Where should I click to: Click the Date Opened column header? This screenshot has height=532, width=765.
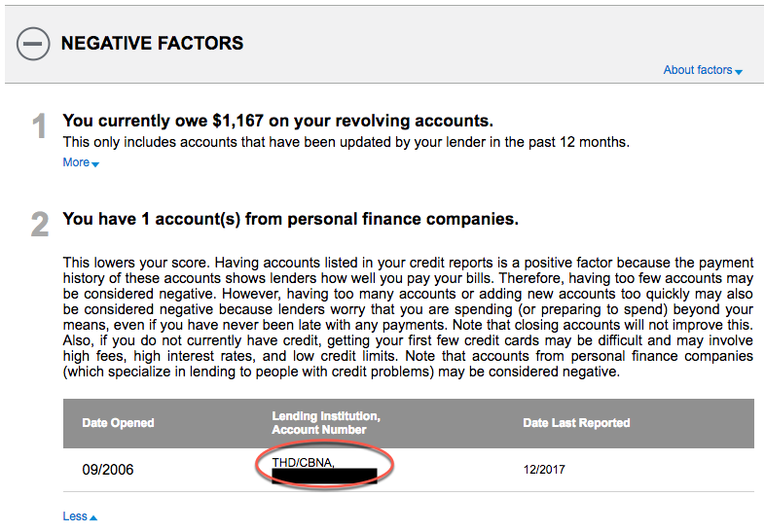point(118,423)
